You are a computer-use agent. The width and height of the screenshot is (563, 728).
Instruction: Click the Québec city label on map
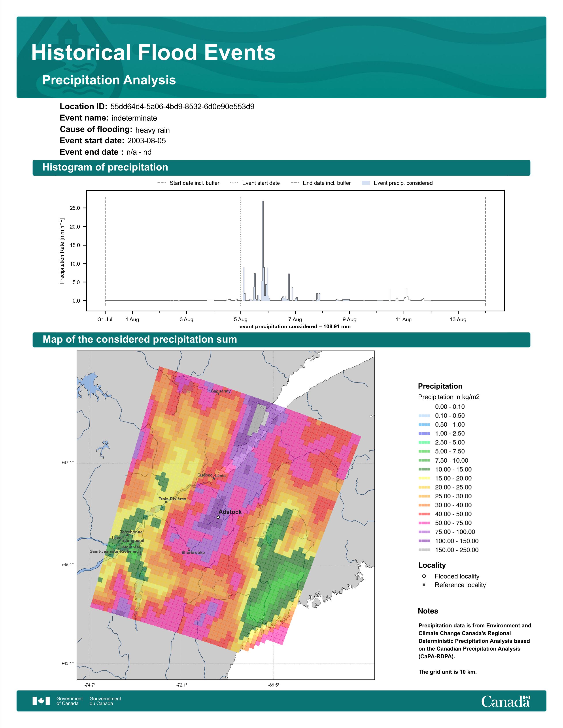click(205, 475)
